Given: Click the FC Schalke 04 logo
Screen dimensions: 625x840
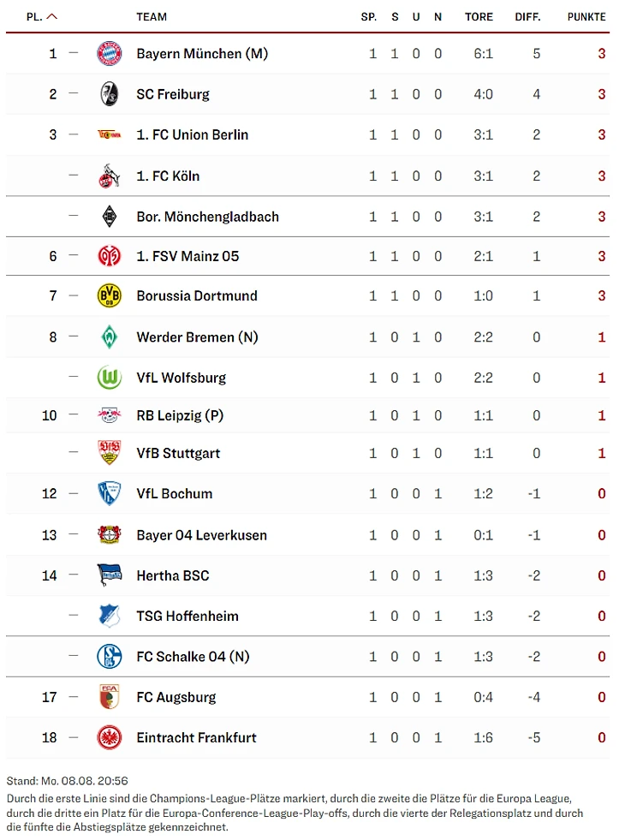Looking at the screenshot, I should tap(109, 657).
